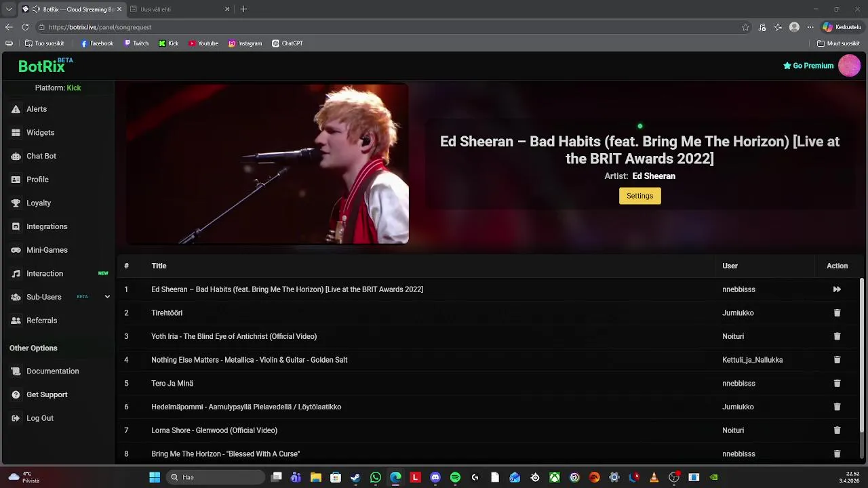Log Out of BotRix
This screenshot has height=488, width=868.
tap(39, 418)
